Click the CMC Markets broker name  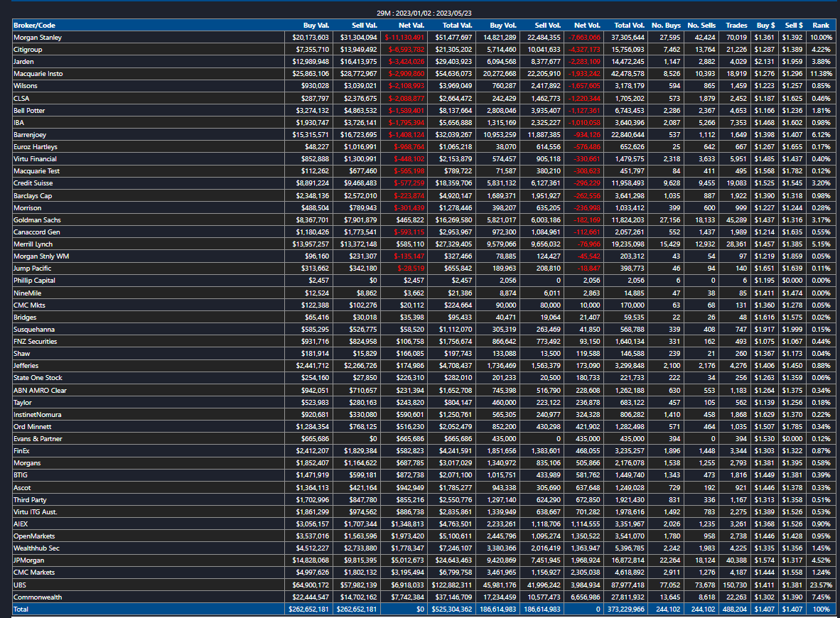33,573
